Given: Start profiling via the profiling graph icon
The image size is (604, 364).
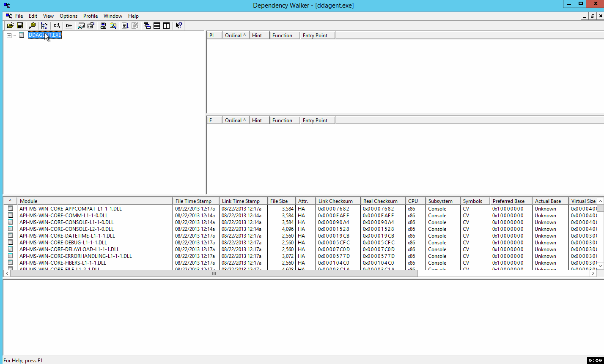Looking at the screenshot, I should coord(80,25).
